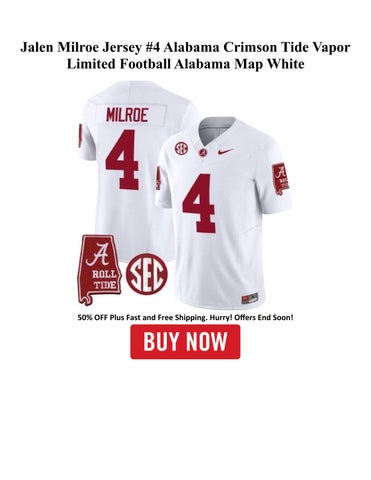Viewport: 371px width, 480px height.
Task: Click the red BUY NOW button
Action: (185, 342)
